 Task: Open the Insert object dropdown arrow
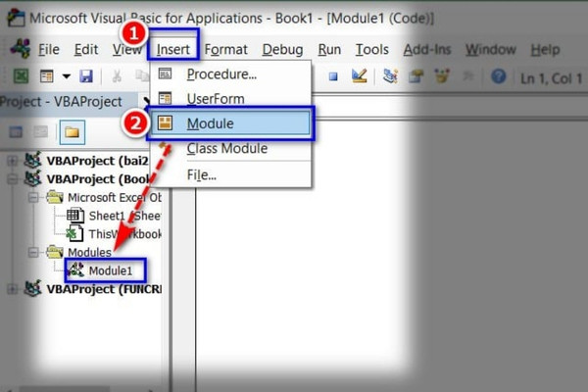(67, 76)
